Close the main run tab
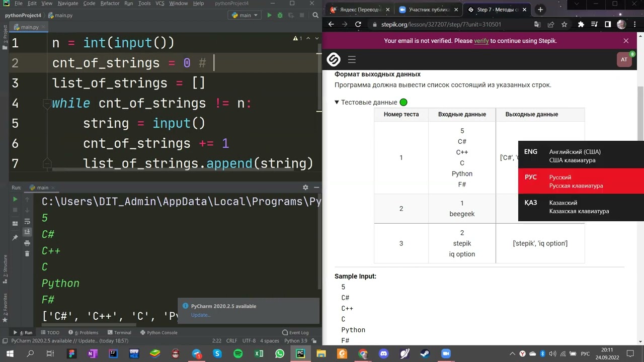This screenshot has height=362, width=644. coord(54,188)
